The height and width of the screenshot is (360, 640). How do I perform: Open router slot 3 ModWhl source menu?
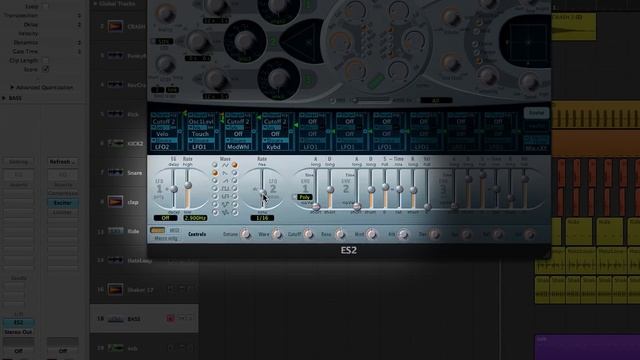point(238,147)
